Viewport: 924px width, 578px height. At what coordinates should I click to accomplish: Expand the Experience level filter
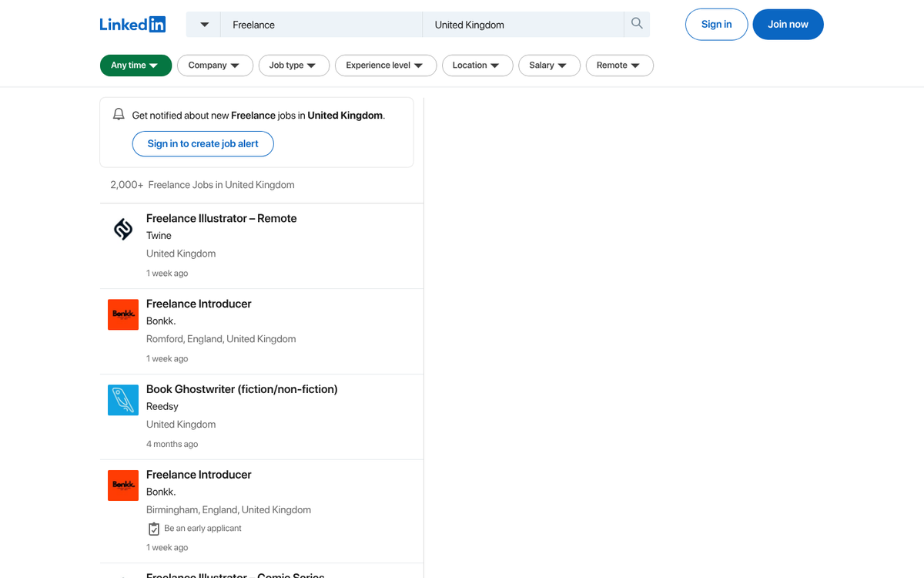click(385, 66)
